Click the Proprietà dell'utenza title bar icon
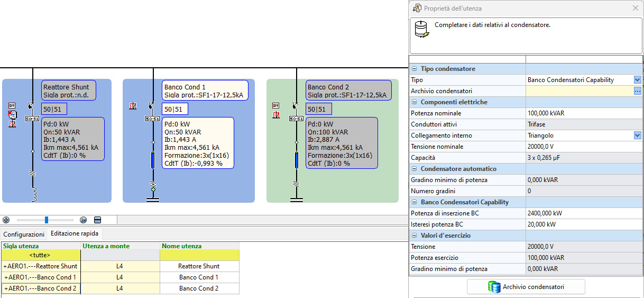This screenshot has width=644, height=298. tap(417, 8)
